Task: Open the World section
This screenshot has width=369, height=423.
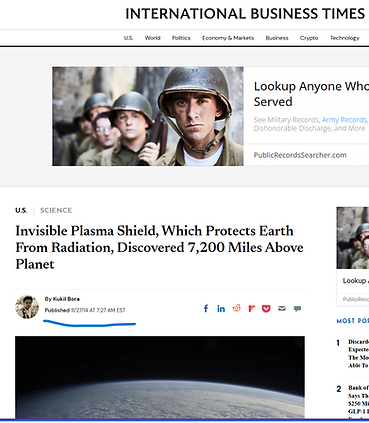Action: tap(153, 38)
